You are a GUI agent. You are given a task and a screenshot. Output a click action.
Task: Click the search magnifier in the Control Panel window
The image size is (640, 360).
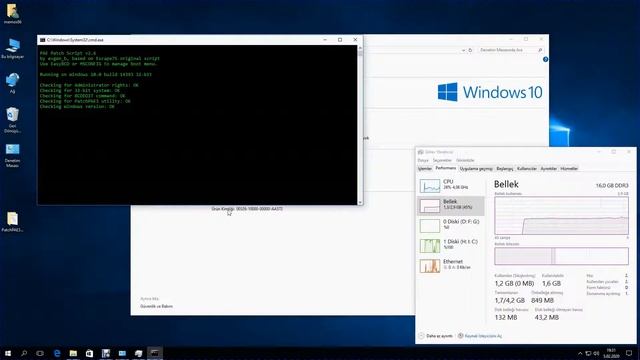[x=540, y=50]
